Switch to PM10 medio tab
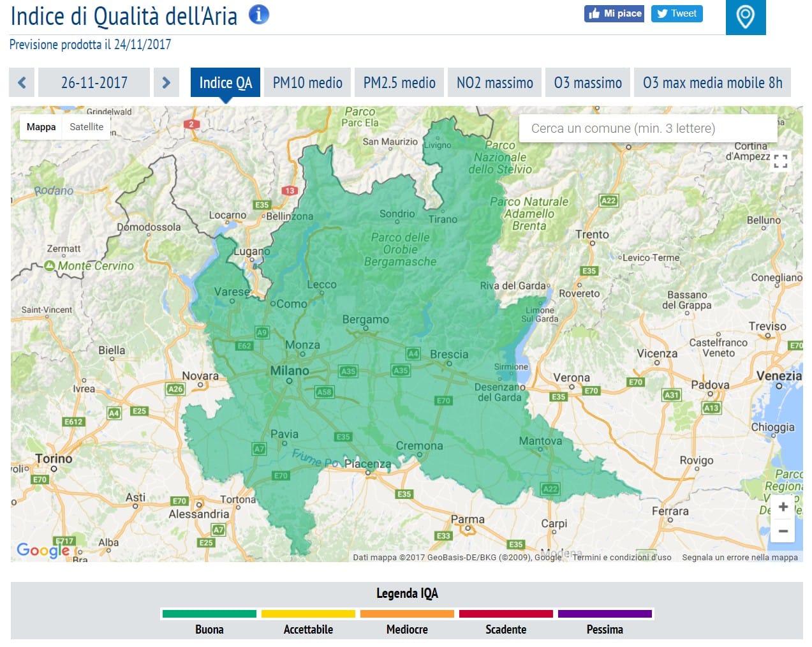 pos(307,82)
